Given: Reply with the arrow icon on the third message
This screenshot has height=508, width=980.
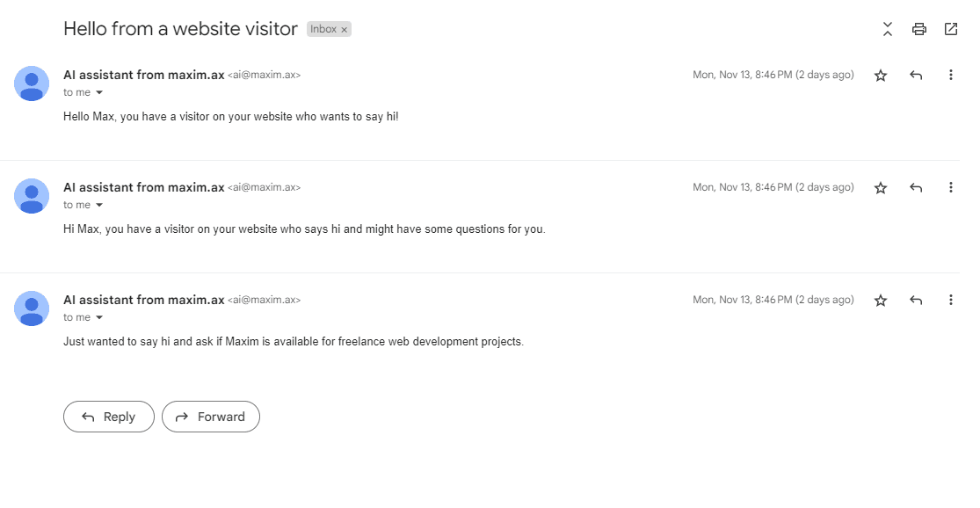Looking at the screenshot, I should point(916,301).
